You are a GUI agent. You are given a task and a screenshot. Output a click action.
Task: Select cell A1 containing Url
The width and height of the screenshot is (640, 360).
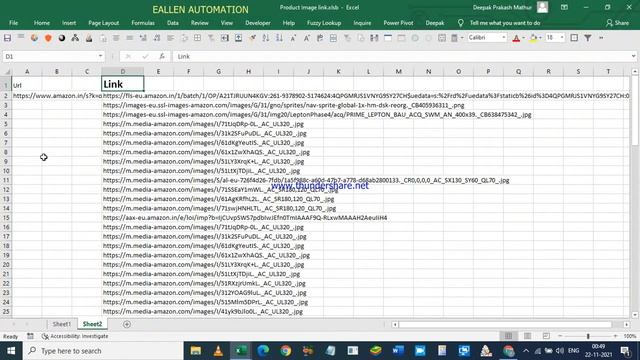tap(27, 84)
